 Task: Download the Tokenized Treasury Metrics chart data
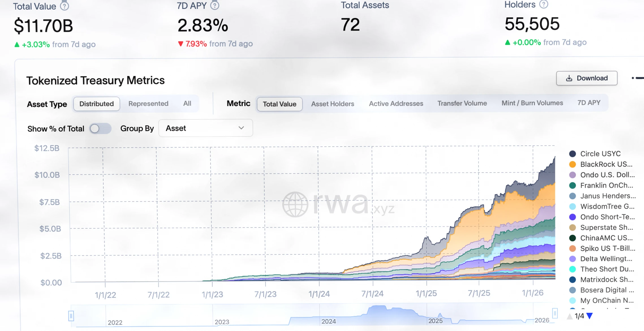coord(587,78)
